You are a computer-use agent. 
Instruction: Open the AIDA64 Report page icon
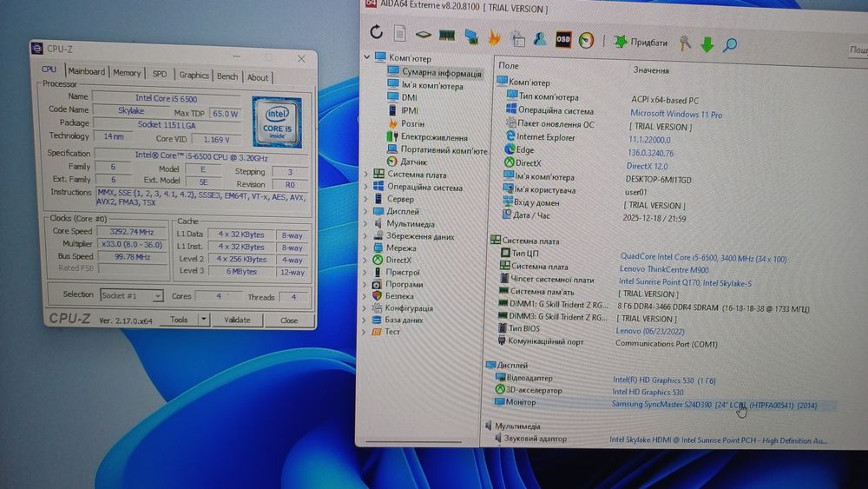pyautogui.click(x=399, y=33)
